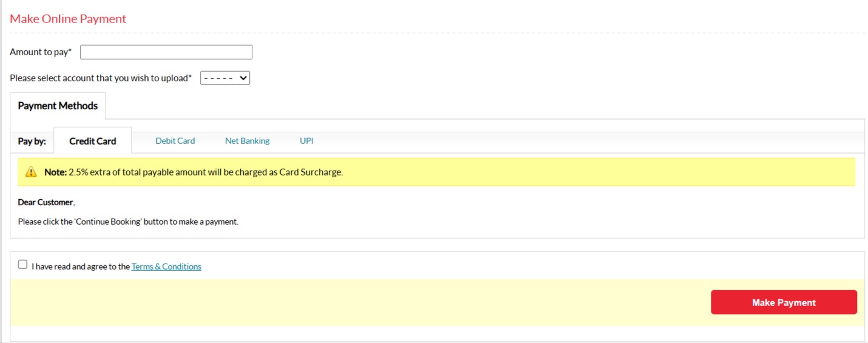This screenshot has height=343, width=868.
Task: Click the 'Amount to pay' label
Action: pyautogui.click(x=40, y=52)
